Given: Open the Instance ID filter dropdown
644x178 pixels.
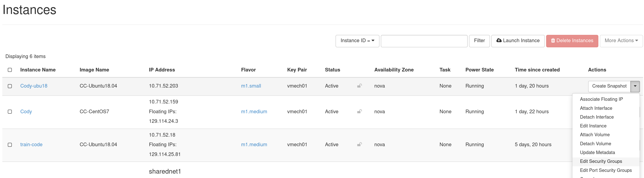Looking at the screenshot, I should tap(357, 41).
